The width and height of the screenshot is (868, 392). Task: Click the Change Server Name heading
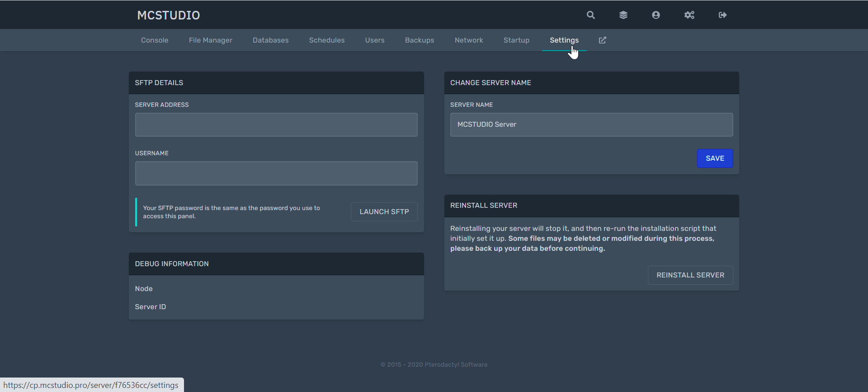(x=491, y=83)
